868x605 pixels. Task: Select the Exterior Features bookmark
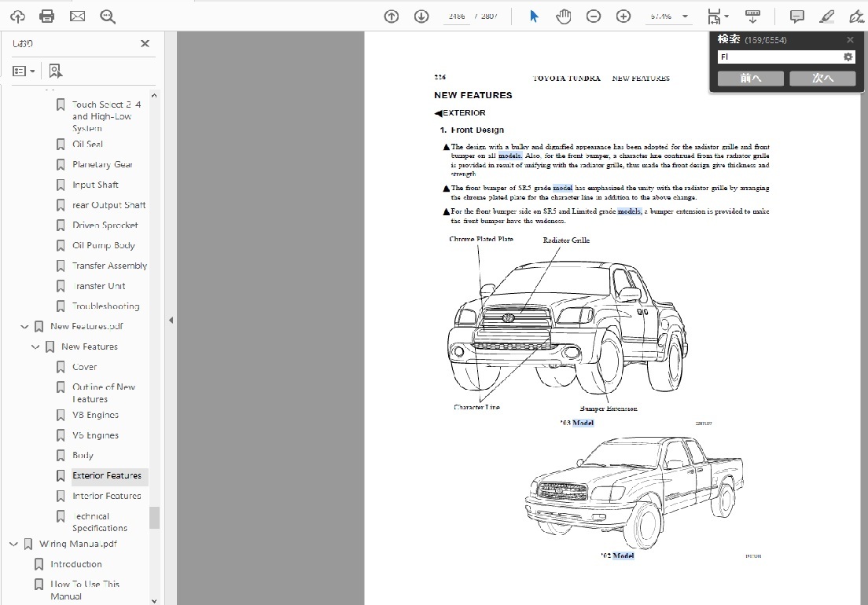coord(107,475)
